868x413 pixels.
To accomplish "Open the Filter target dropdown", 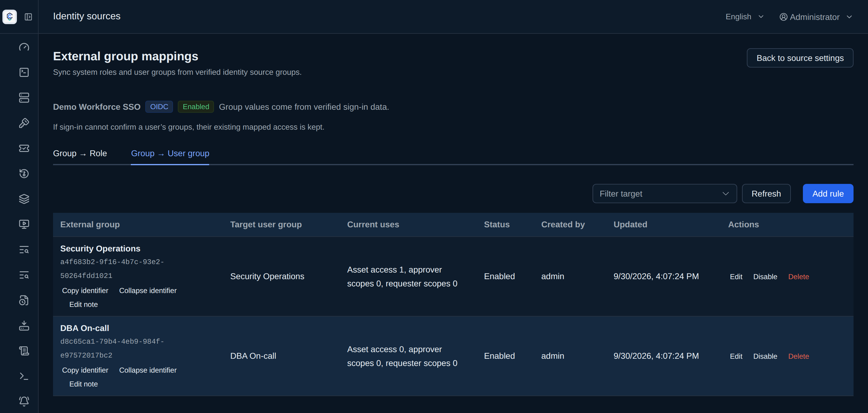I will [665, 194].
